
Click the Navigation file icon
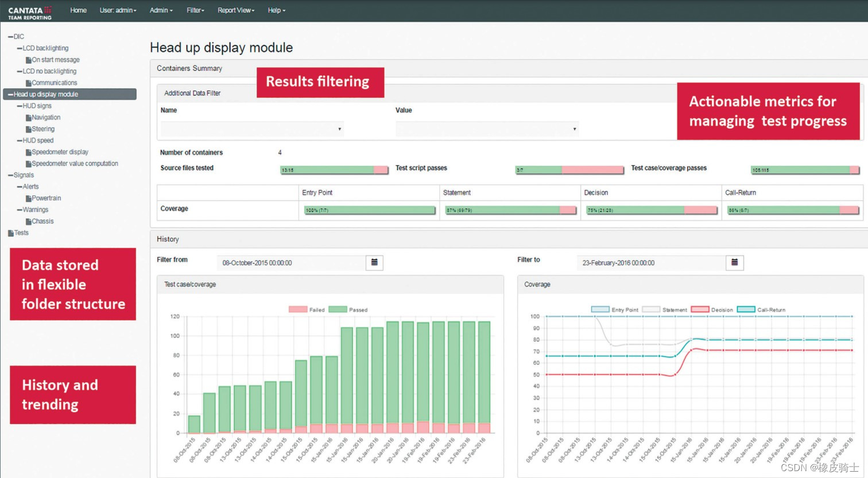[28, 118]
